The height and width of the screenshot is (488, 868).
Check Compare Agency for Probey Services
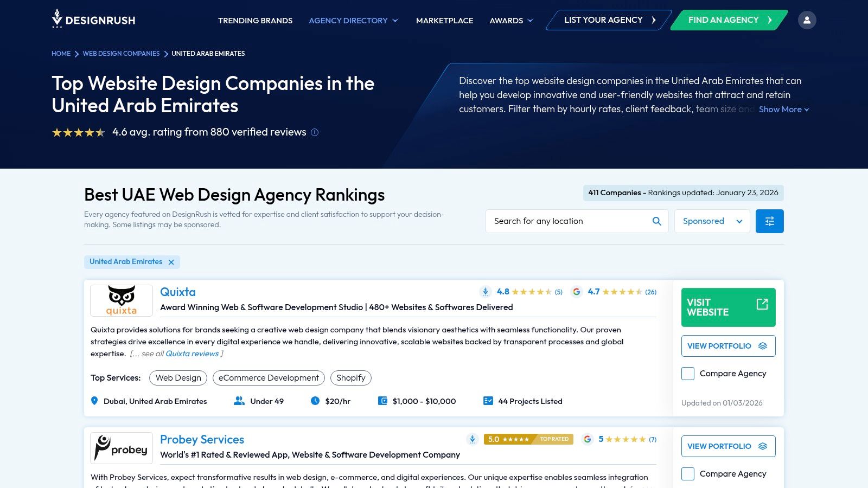coord(687,473)
